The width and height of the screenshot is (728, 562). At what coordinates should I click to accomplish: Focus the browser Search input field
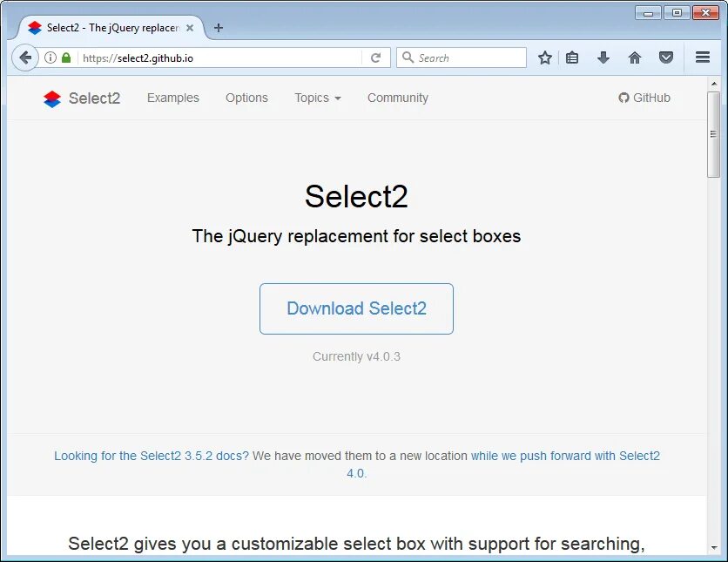[461, 58]
